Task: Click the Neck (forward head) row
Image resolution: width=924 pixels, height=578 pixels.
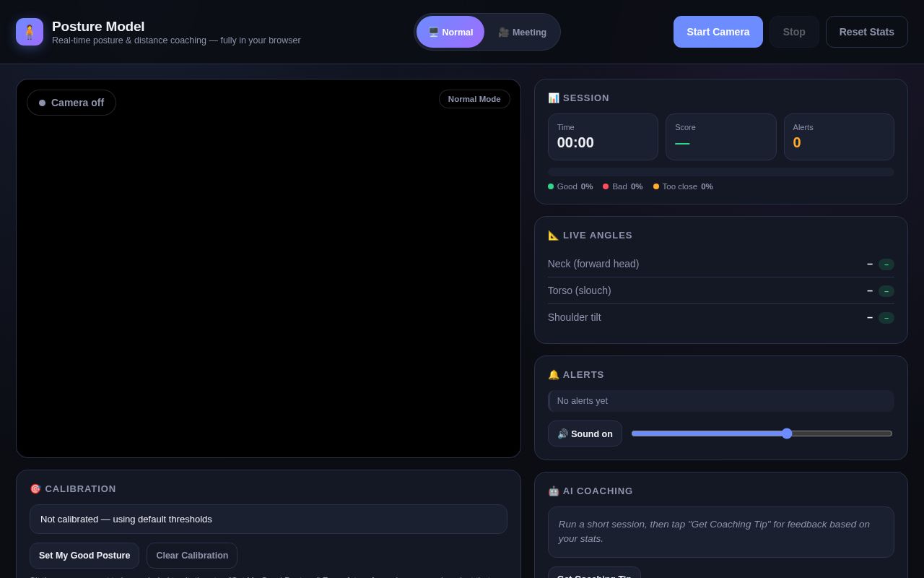Action: tap(720, 264)
